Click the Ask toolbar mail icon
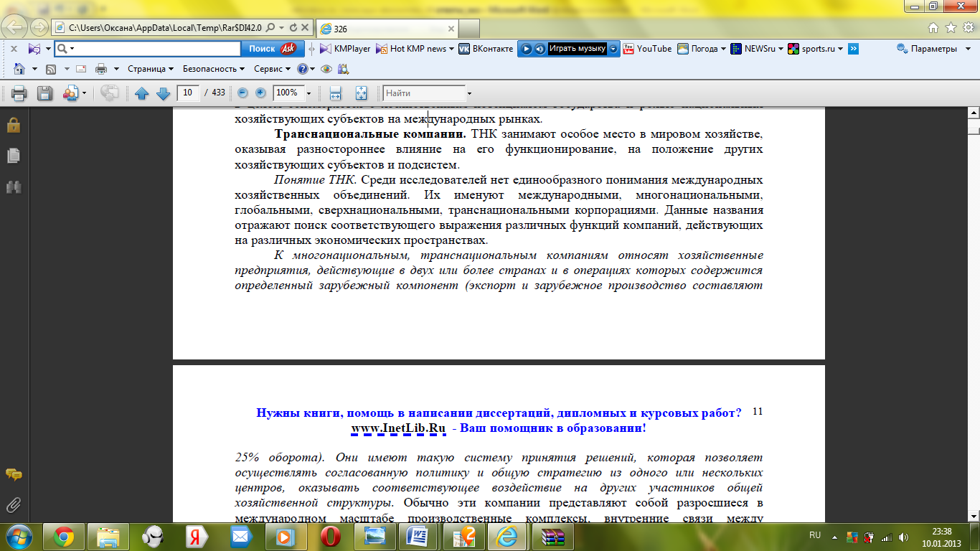The height and width of the screenshot is (551, 980). pos(34,49)
